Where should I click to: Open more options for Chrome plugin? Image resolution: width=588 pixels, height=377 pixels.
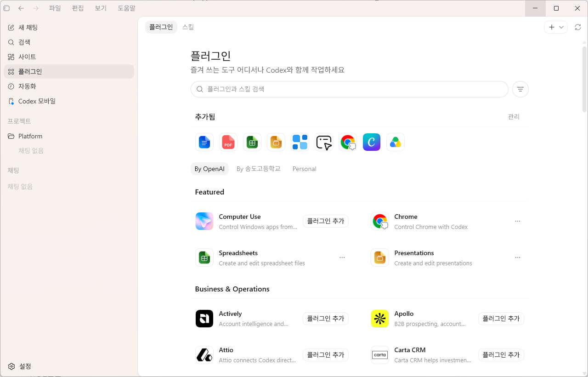click(x=518, y=221)
